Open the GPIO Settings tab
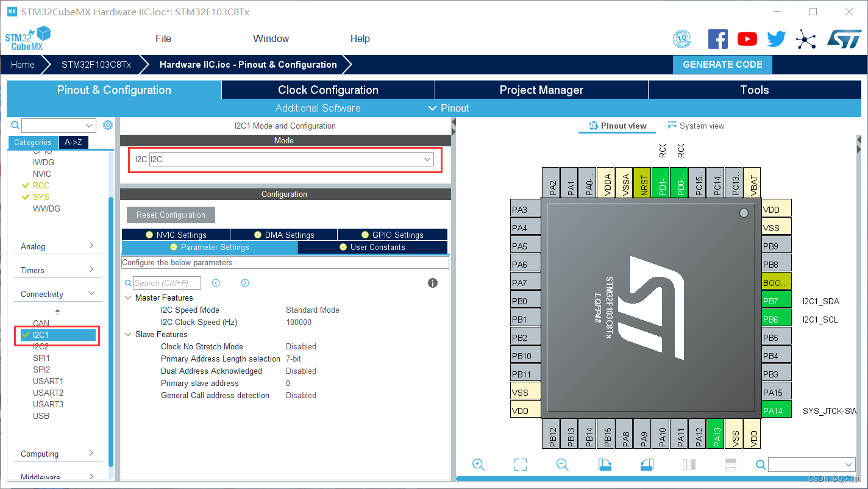Viewport: 868px width, 489px height. [392, 235]
